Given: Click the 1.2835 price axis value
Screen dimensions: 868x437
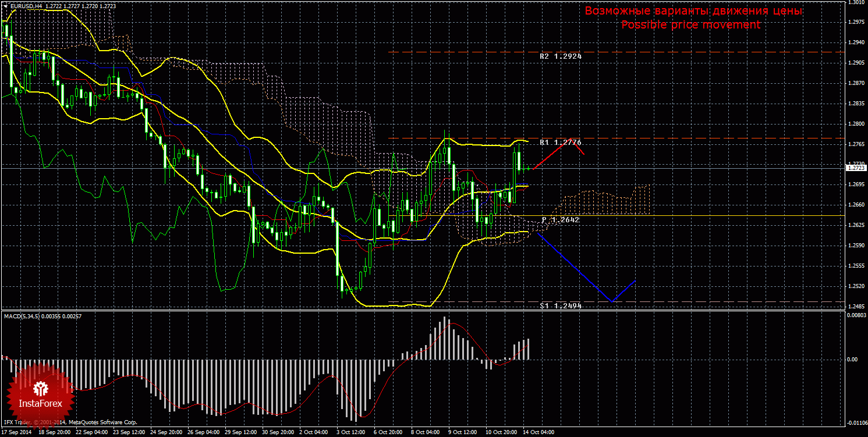Looking at the screenshot, I should click(x=856, y=104).
